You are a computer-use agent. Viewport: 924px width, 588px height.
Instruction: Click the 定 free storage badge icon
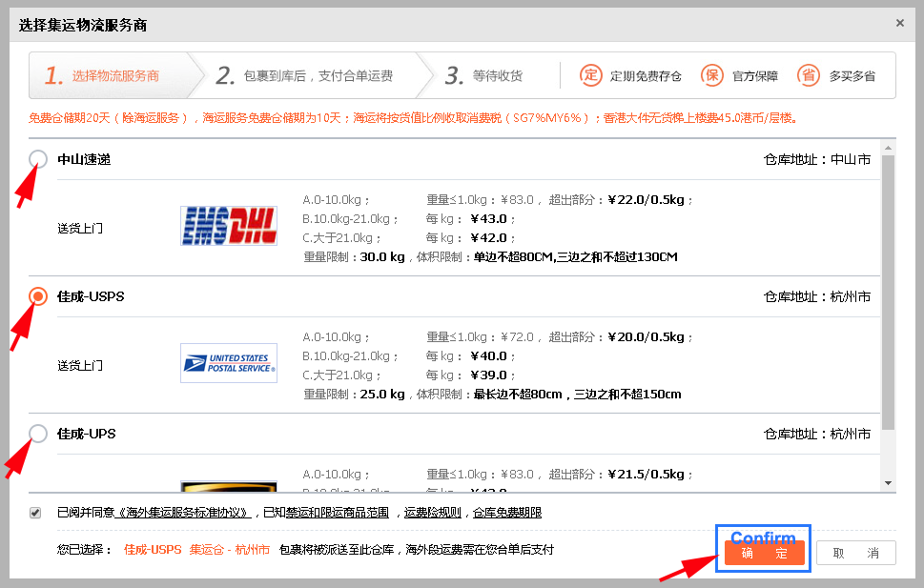(x=591, y=75)
